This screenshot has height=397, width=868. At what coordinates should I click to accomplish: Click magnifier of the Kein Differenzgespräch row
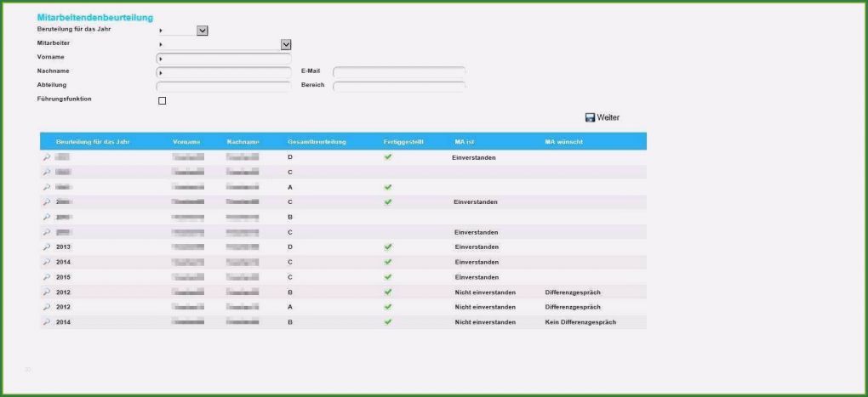pyautogui.click(x=47, y=322)
